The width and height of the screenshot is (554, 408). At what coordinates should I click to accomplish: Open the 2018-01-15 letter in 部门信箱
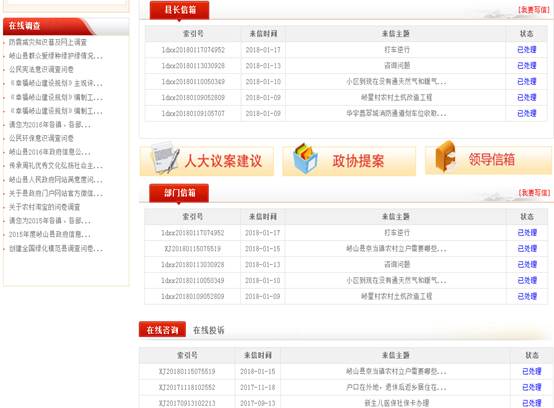(396, 249)
